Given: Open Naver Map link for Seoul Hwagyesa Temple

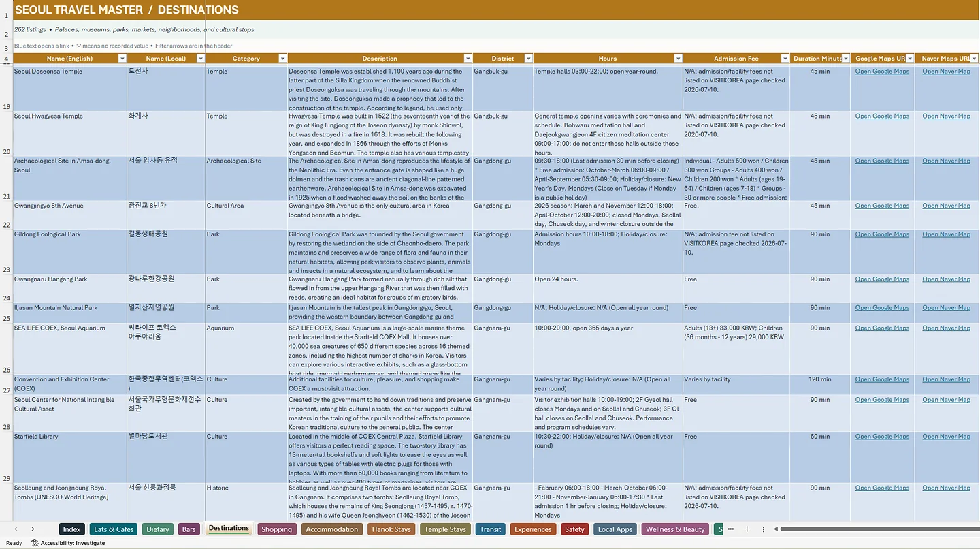Looking at the screenshot, I should coord(946,116).
